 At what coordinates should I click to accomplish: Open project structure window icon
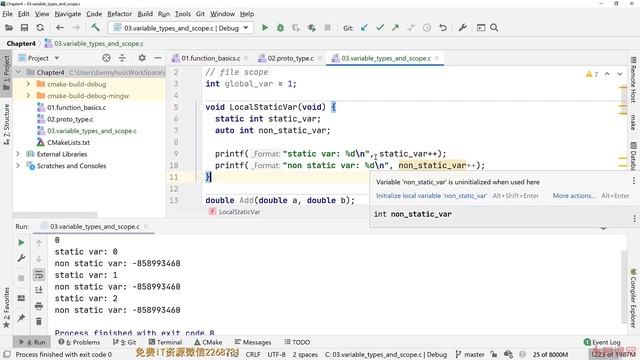pyautogui.click(x=481, y=28)
